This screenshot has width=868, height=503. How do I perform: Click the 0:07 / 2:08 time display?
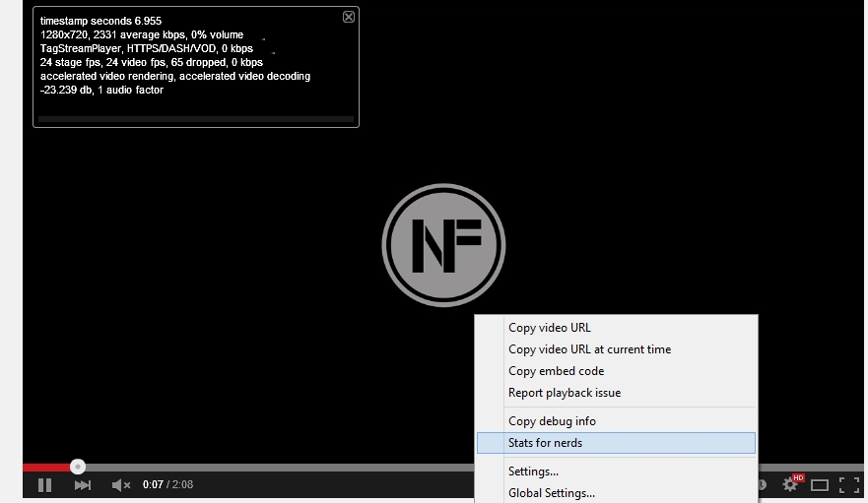[x=167, y=484]
